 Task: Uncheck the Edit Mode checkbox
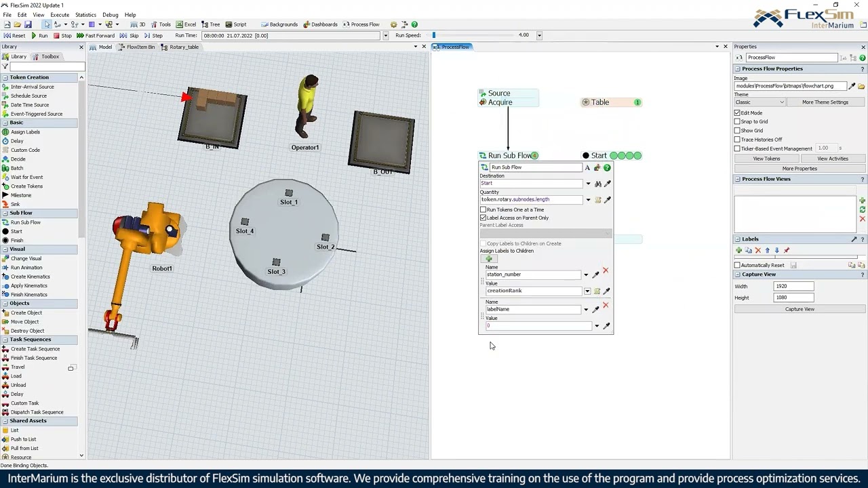pyautogui.click(x=737, y=113)
